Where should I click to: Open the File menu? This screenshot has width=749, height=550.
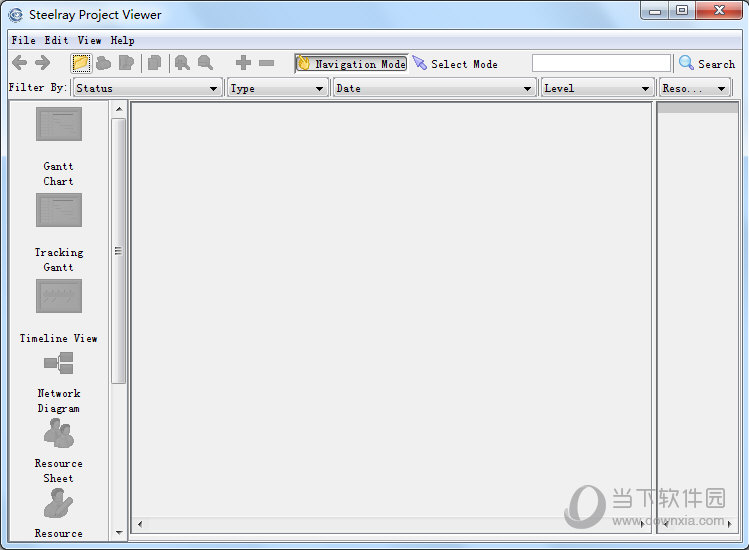pyautogui.click(x=23, y=41)
